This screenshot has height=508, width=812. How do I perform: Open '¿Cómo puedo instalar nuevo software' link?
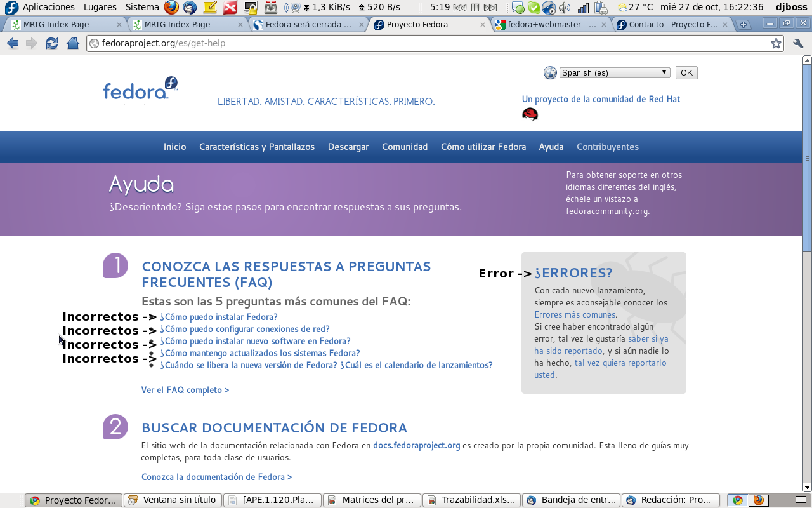255,341
